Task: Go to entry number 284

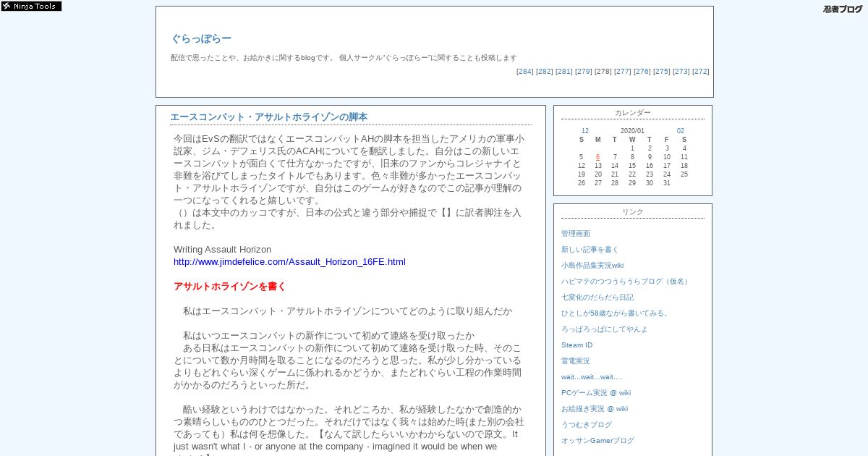Action: 525,72
